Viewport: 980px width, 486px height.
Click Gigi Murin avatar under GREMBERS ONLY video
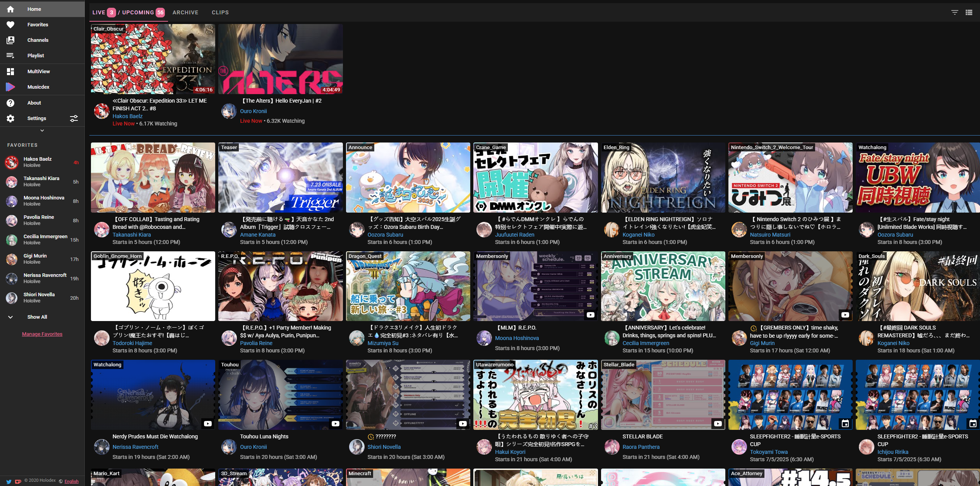739,338
